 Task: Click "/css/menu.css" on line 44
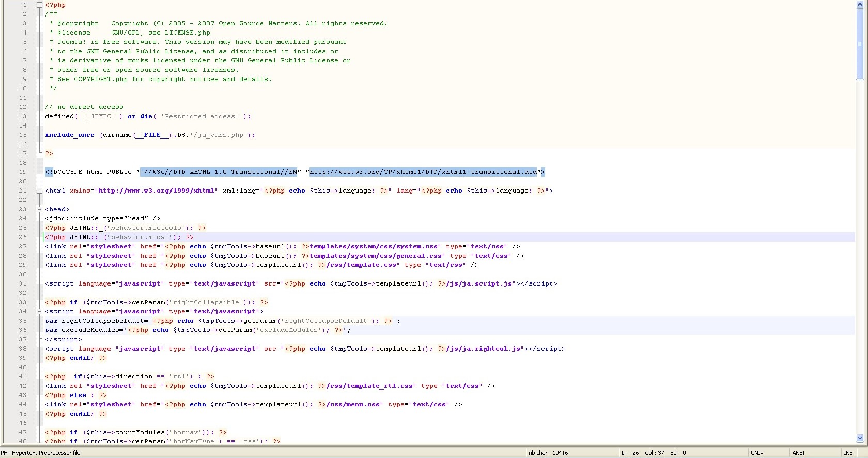[x=353, y=404]
